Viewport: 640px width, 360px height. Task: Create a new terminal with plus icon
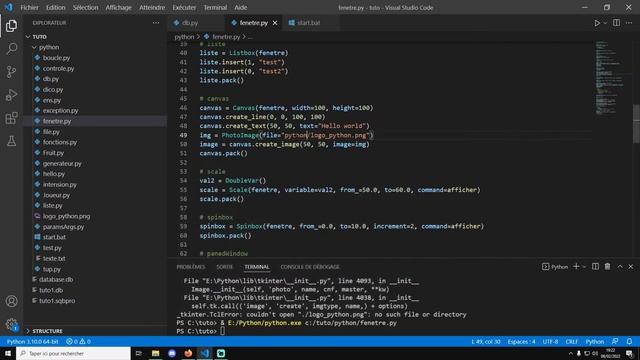coord(576,267)
